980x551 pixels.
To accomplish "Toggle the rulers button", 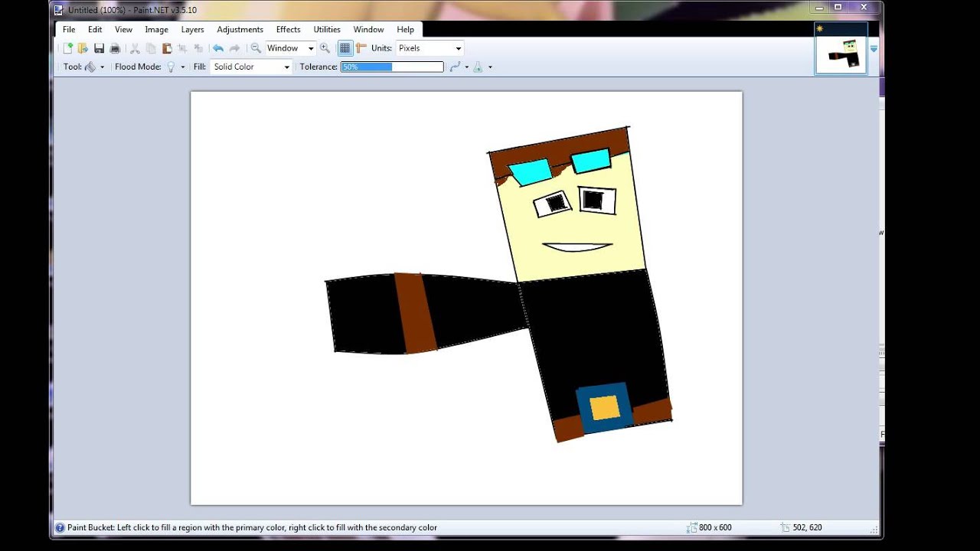I will 361,48.
